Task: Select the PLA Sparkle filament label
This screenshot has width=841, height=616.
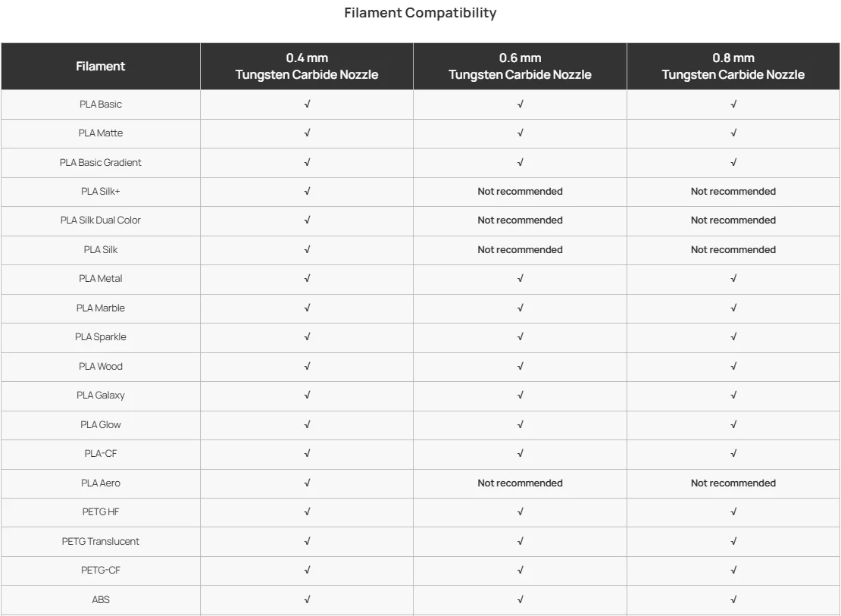Action: click(x=100, y=337)
